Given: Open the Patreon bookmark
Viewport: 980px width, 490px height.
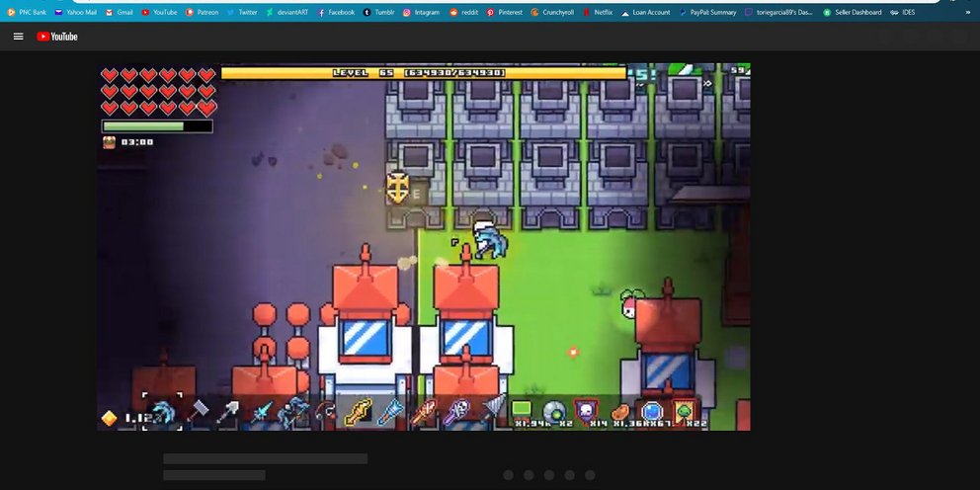Looking at the screenshot, I should click(202, 12).
